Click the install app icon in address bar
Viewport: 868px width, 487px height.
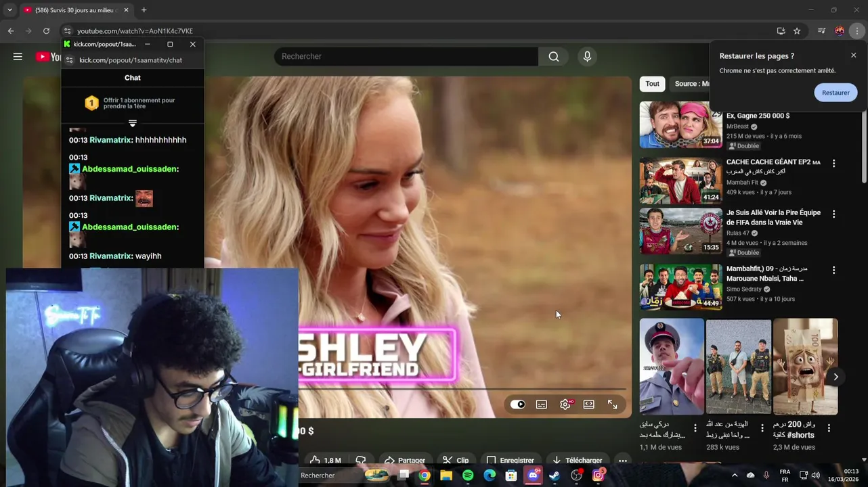click(781, 31)
